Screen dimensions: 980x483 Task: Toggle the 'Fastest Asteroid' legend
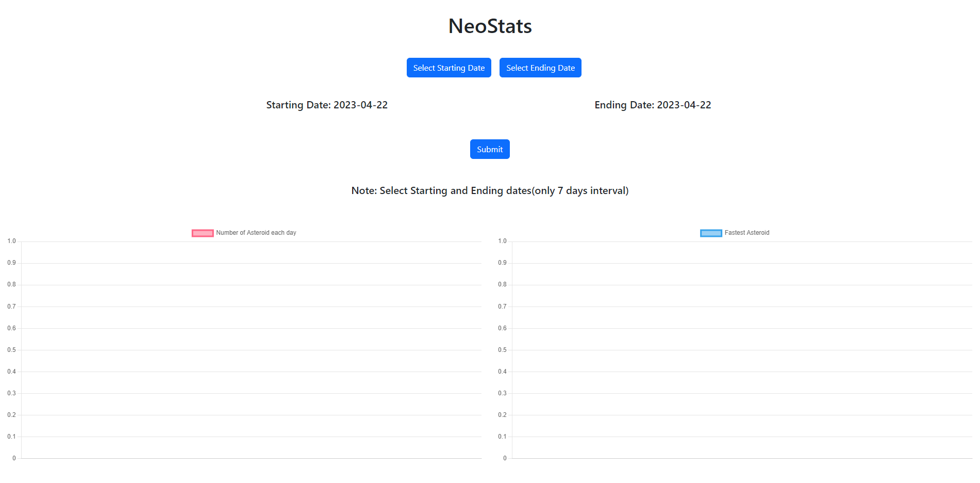734,233
